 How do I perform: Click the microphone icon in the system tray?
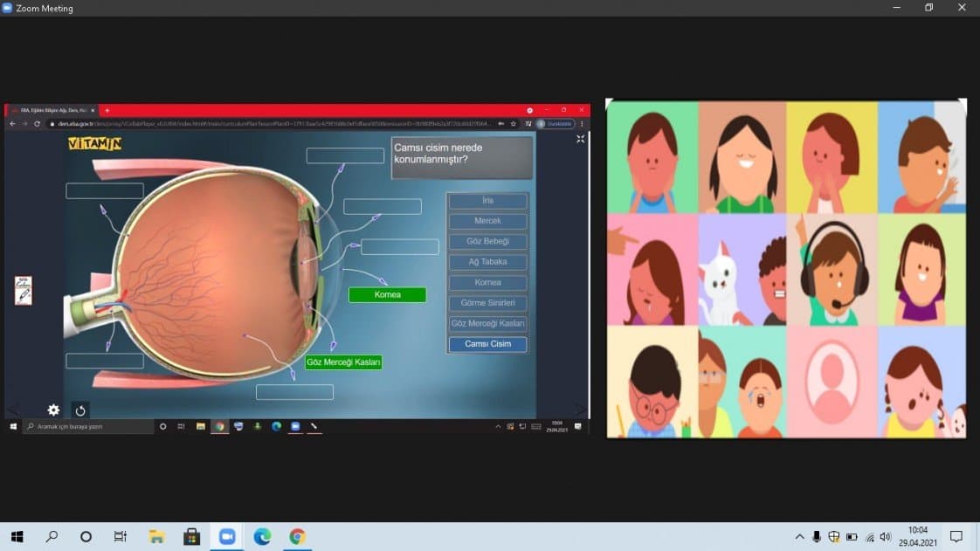[x=817, y=537]
